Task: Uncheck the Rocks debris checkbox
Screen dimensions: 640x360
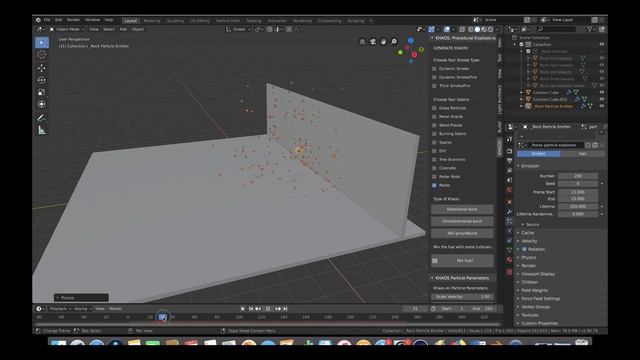Action: pyautogui.click(x=434, y=185)
